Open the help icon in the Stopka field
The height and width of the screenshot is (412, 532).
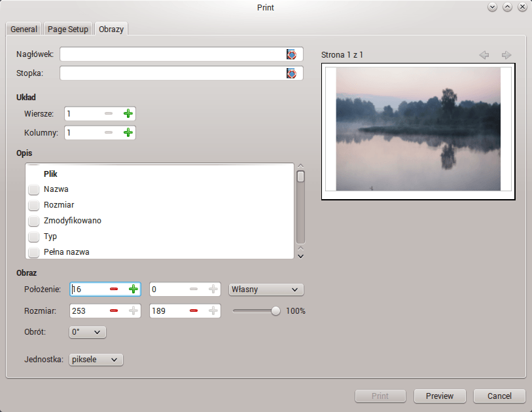click(291, 73)
